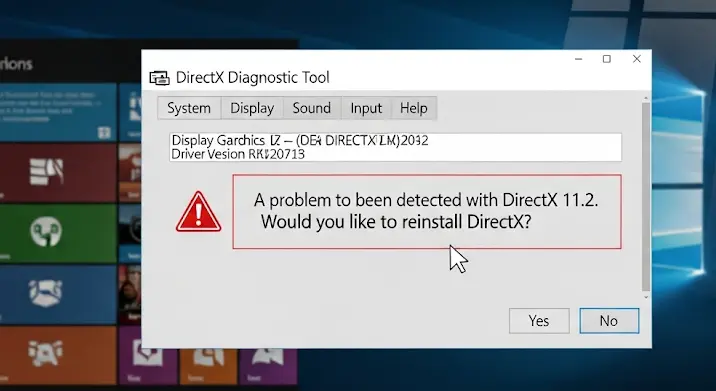Click the 'Would you like to reinstall DirectX?' text
This screenshot has width=716, height=391.
[x=396, y=222]
